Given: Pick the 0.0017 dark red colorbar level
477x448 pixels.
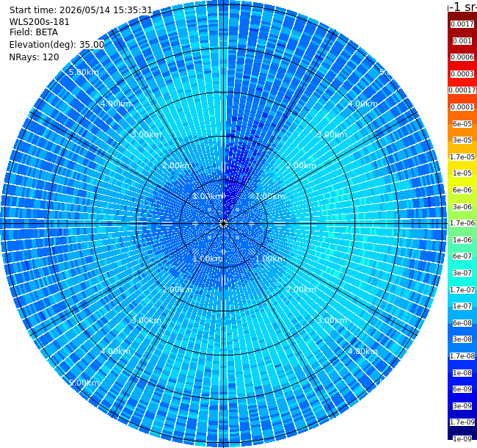Looking at the screenshot, I should point(462,24).
